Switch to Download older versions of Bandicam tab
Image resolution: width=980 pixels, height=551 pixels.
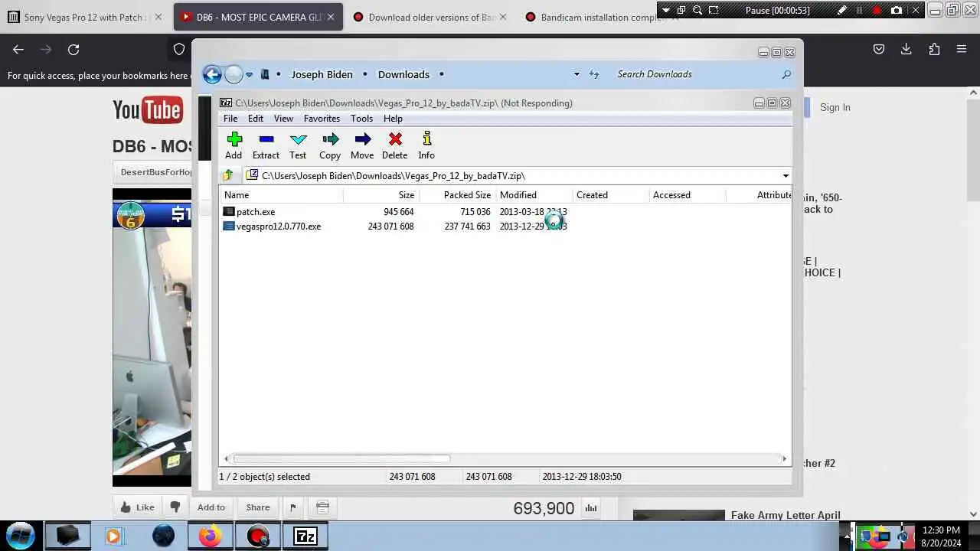[x=430, y=17]
